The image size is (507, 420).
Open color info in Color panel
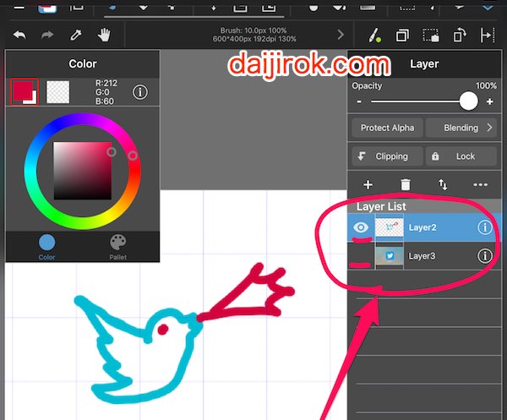click(140, 92)
